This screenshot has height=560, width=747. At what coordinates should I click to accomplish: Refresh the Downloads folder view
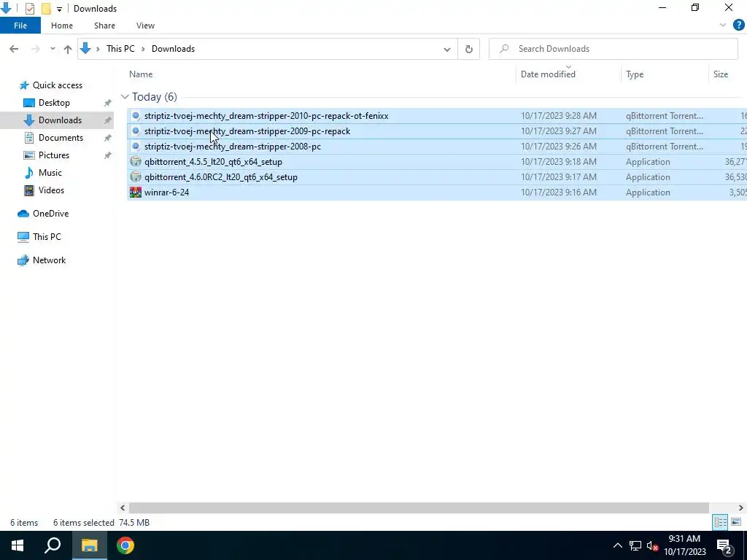(x=469, y=49)
